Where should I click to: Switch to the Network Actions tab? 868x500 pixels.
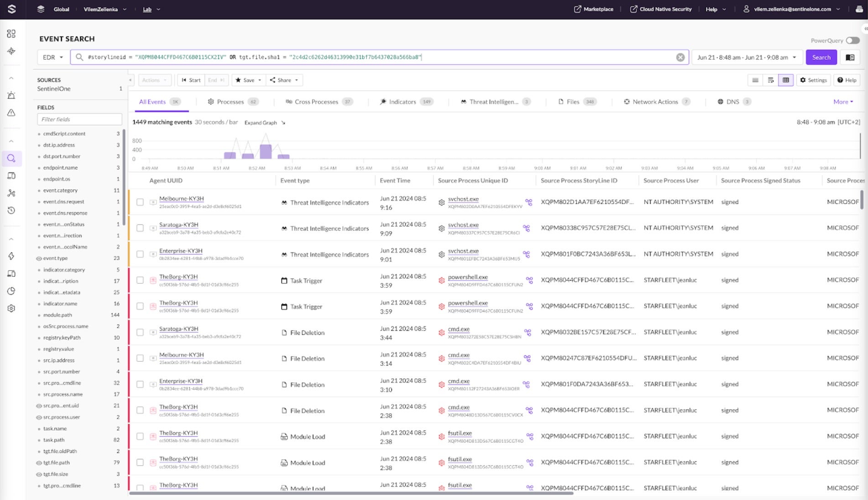(x=655, y=102)
